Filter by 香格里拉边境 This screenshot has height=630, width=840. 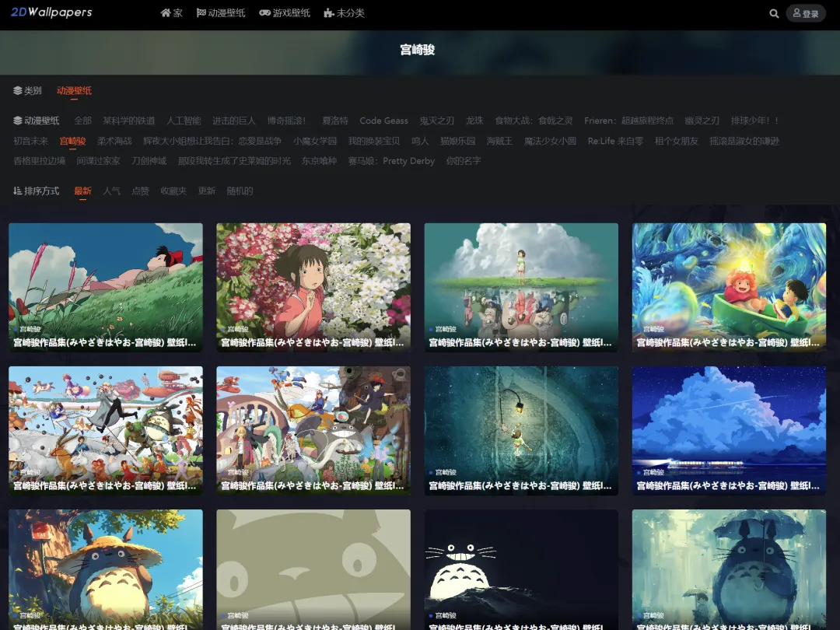coord(39,161)
